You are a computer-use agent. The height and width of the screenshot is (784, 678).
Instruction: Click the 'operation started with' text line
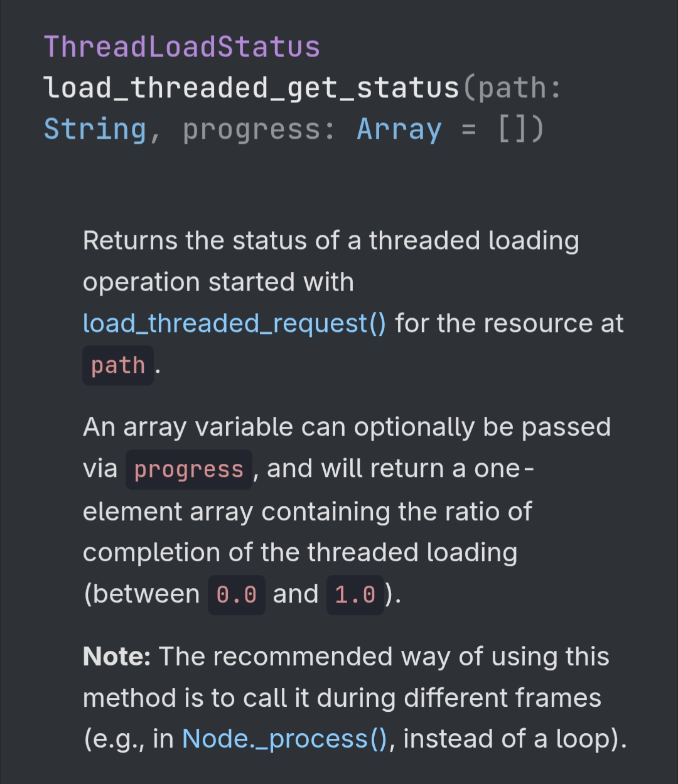[218, 282]
